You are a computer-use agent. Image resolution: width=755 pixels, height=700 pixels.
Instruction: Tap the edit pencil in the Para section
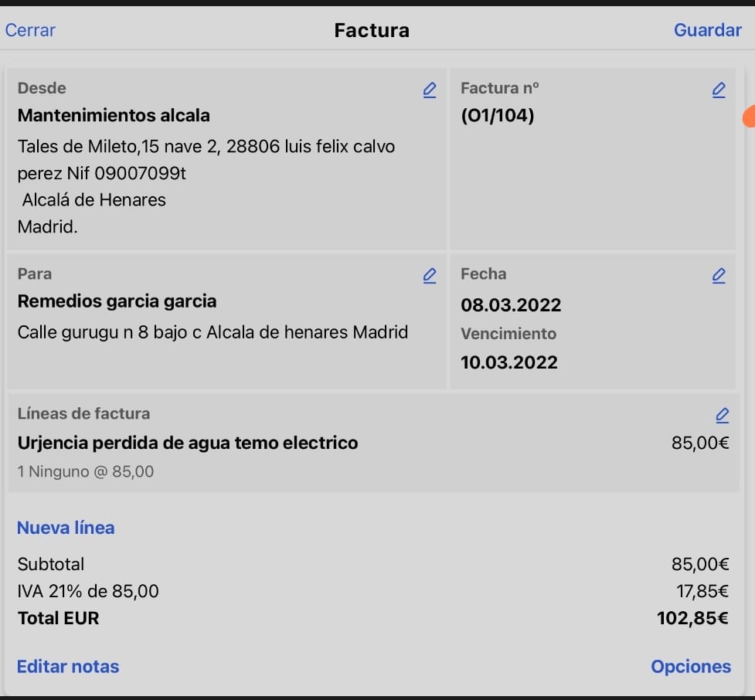pos(430,275)
